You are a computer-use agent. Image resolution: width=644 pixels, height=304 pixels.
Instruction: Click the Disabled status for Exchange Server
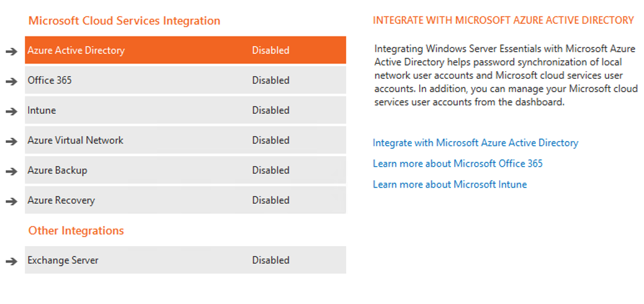(270, 260)
